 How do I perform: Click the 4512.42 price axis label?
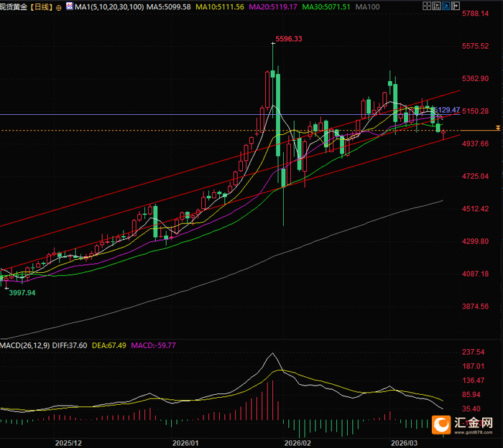pyautogui.click(x=475, y=209)
